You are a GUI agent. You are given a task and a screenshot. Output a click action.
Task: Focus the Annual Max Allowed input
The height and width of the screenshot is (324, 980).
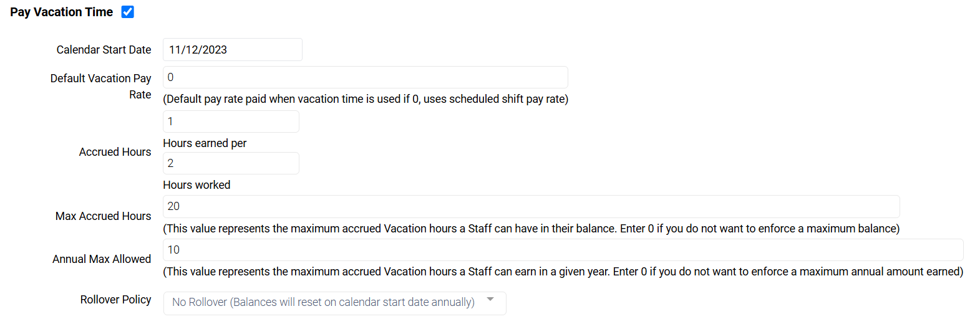563,250
